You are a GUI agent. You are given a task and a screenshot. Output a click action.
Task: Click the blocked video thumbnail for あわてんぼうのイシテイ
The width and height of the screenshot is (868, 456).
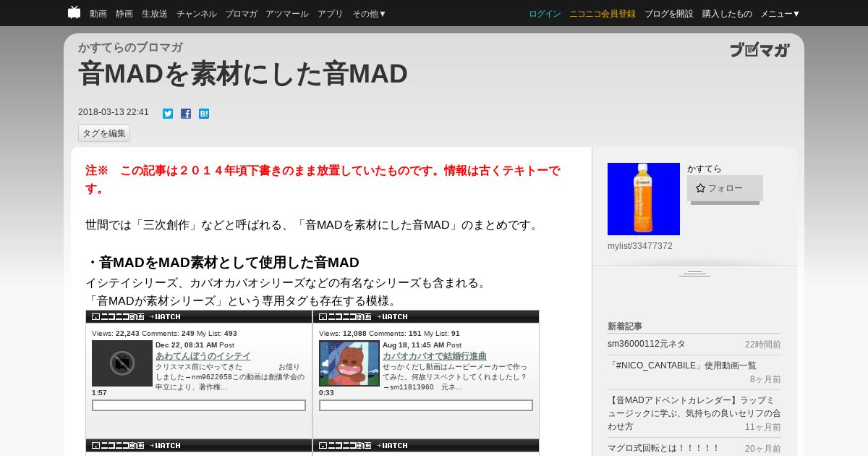click(122, 363)
